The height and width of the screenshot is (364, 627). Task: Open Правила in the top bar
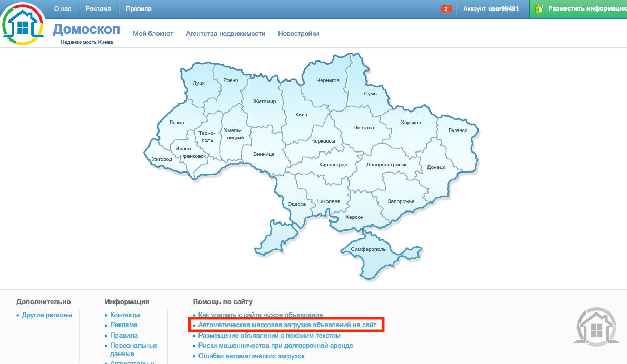[138, 9]
